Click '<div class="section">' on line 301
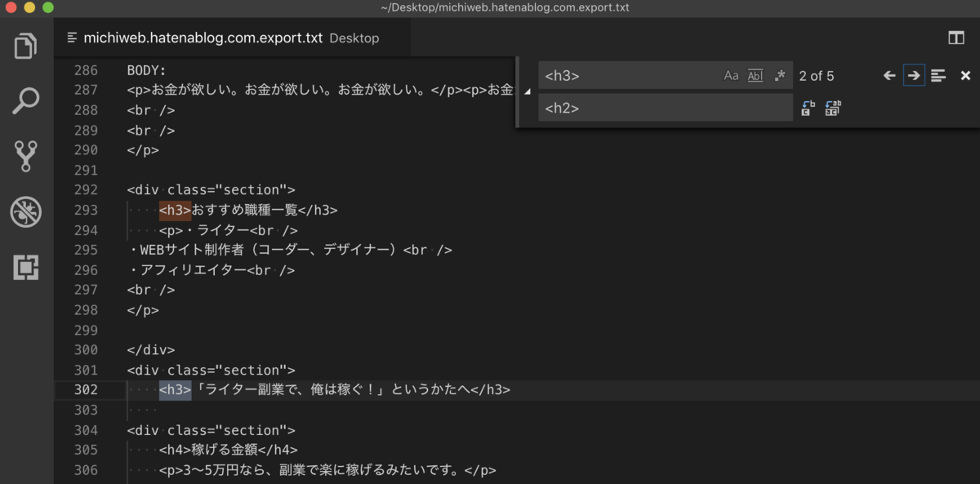The height and width of the screenshot is (484, 980). (x=212, y=370)
